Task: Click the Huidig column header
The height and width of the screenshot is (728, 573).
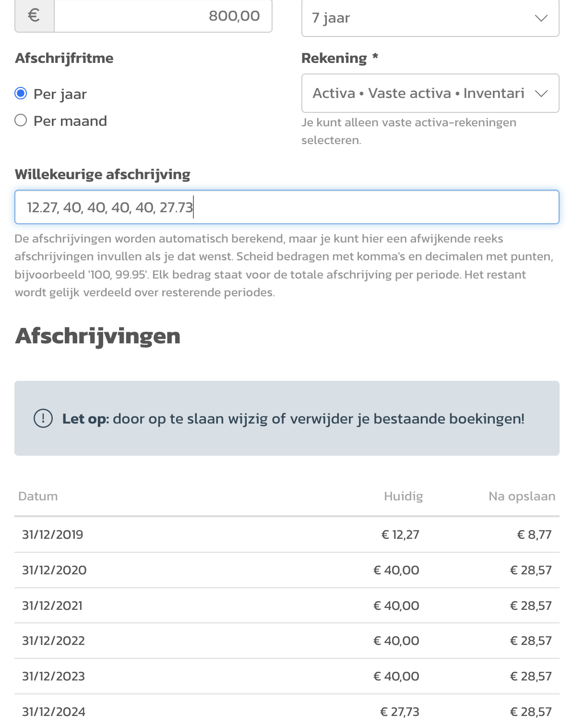Action: point(404,497)
